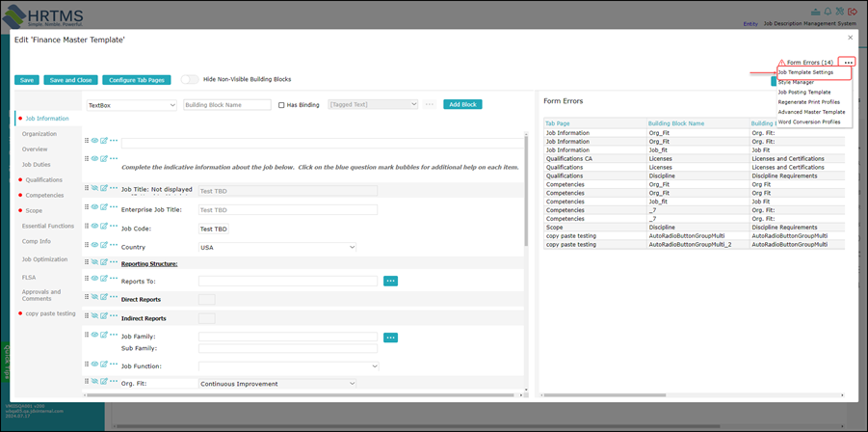Toggle visibility of Job Title block
868x432 pixels.
tap(94, 188)
